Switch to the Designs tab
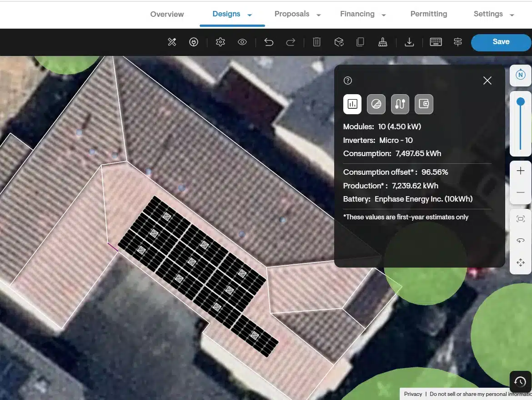The width and height of the screenshot is (532, 400). tap(226, 14)
